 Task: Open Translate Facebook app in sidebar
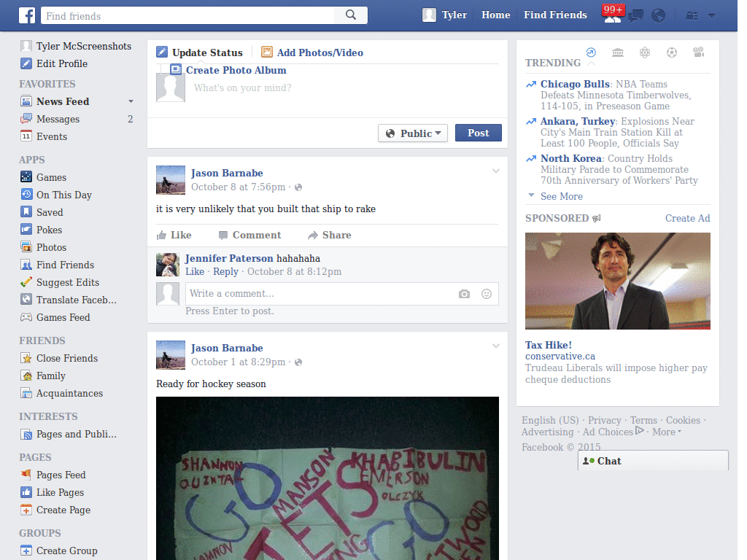[x=68, y=300]
